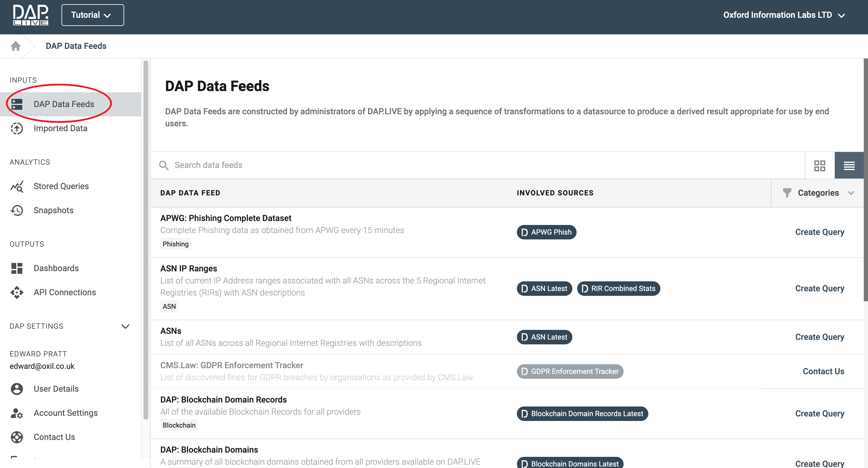Switch to grid view layout

coord(819,166)
